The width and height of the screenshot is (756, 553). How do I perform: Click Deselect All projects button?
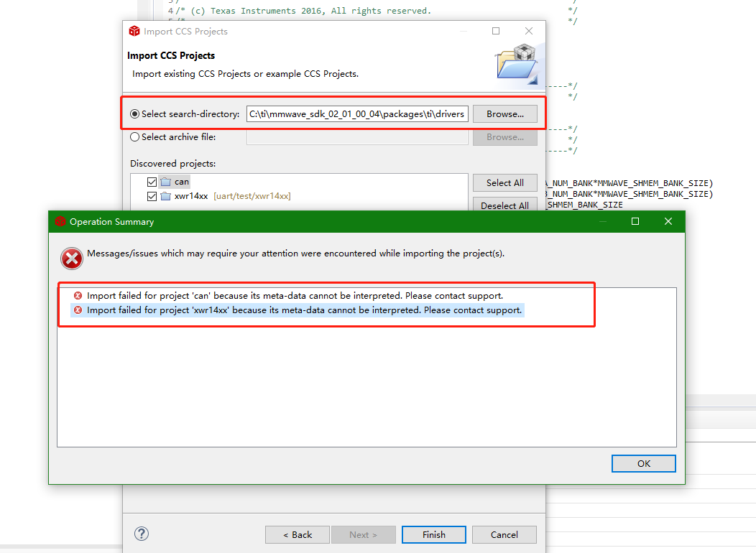504,204
